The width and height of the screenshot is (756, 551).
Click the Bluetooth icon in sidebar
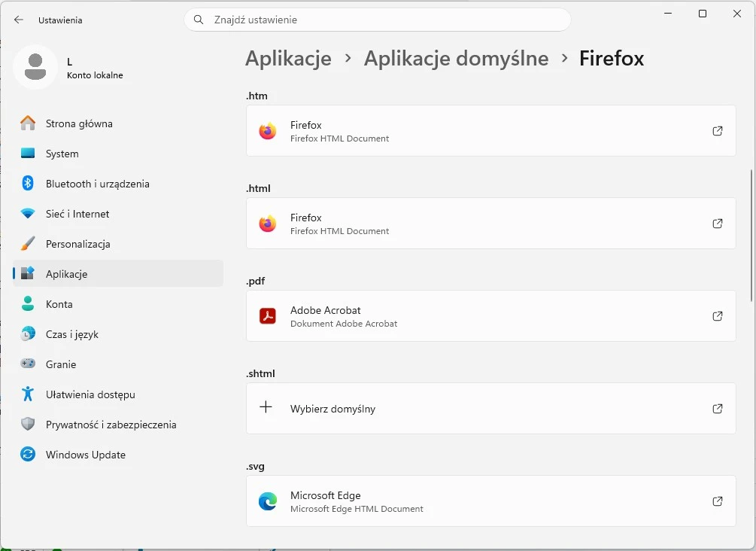(28, 184)
